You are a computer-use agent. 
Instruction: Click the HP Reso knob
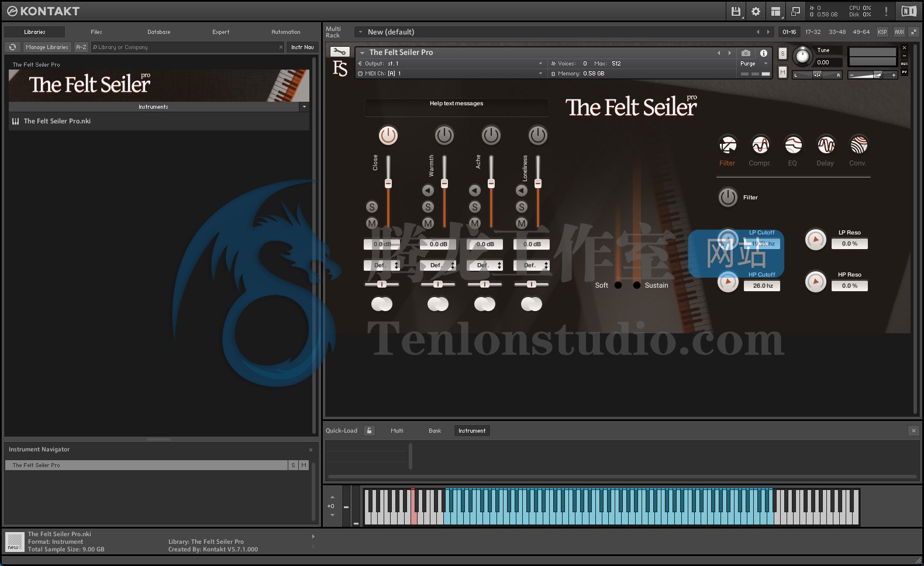[816, 282]
